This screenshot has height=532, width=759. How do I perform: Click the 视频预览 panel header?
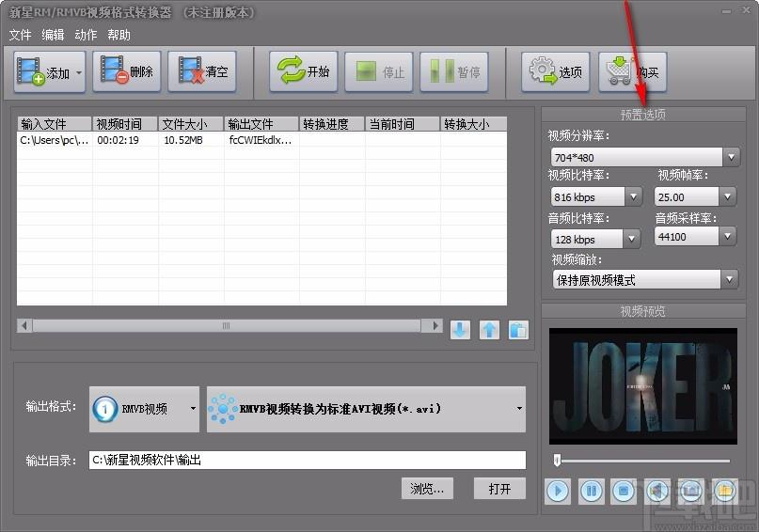[x=642, y=311]
